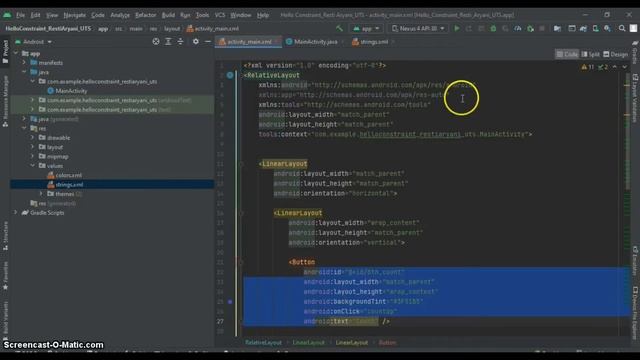Open Resource Manager side tab
This screenshot has height=360, width=640.
click(5, 100)
